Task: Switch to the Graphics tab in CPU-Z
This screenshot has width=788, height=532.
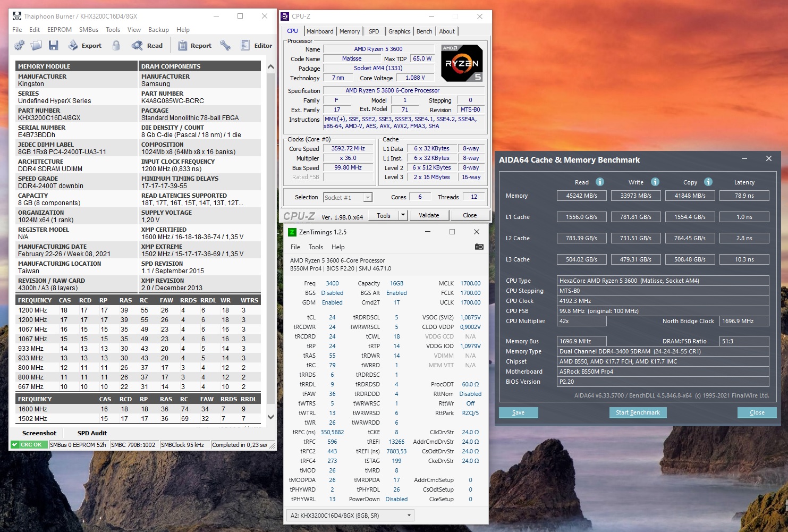Action: pyautogui.click(x=399, y=31)
